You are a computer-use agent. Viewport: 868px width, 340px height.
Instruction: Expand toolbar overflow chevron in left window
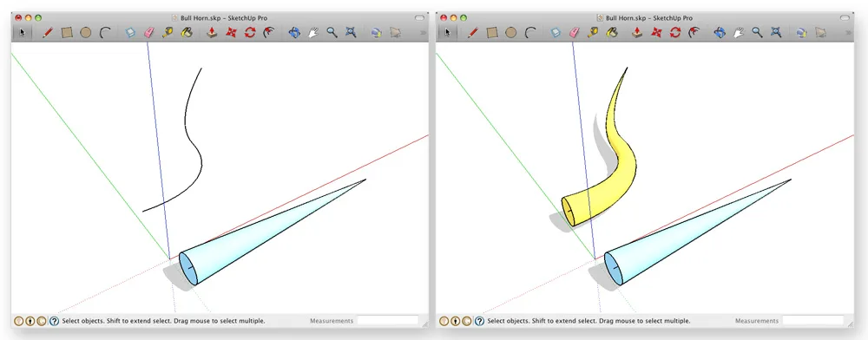click(x=424, y=33)
